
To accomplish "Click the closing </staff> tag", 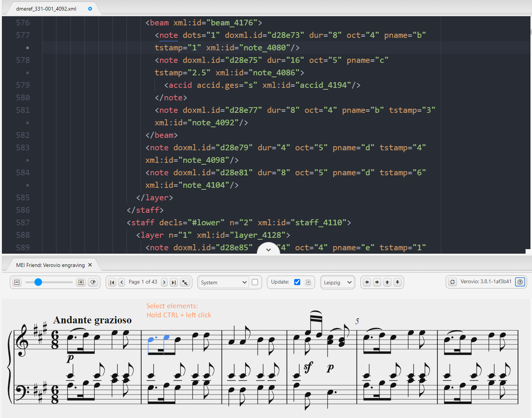I will coord(145,210).
